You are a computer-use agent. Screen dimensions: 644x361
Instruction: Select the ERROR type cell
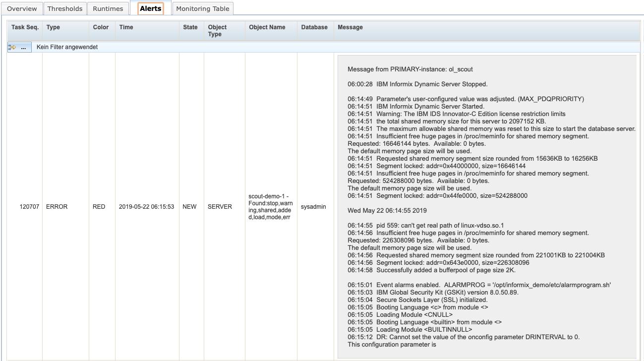pos(57,207)
